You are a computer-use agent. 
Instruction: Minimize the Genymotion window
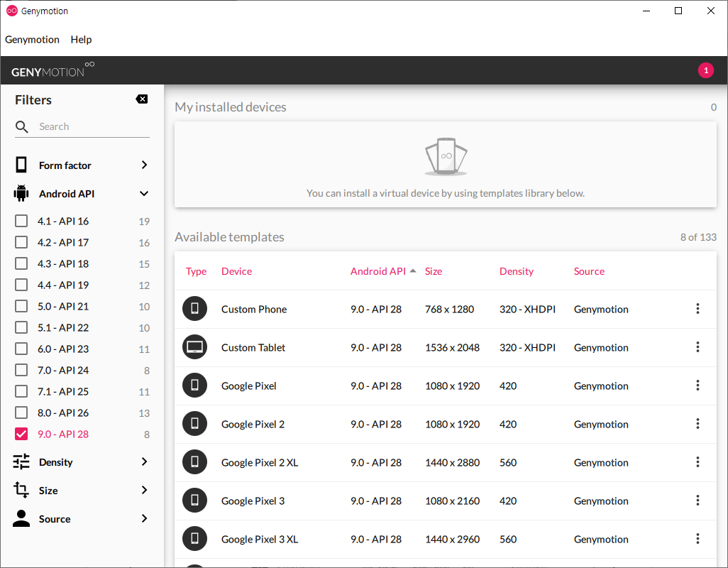646,11
